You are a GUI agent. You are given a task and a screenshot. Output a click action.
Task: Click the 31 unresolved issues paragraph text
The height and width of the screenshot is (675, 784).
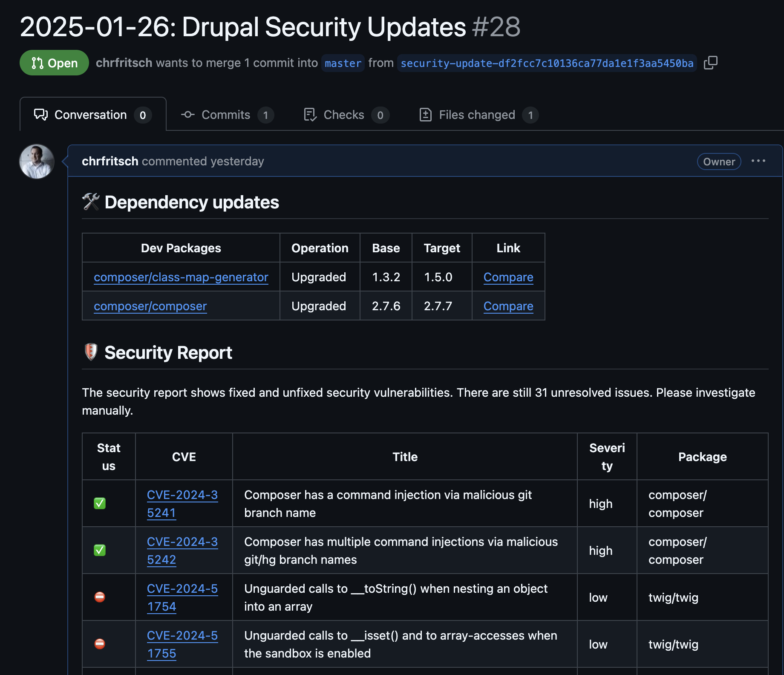pyautogui.click(x=418, y=401)
